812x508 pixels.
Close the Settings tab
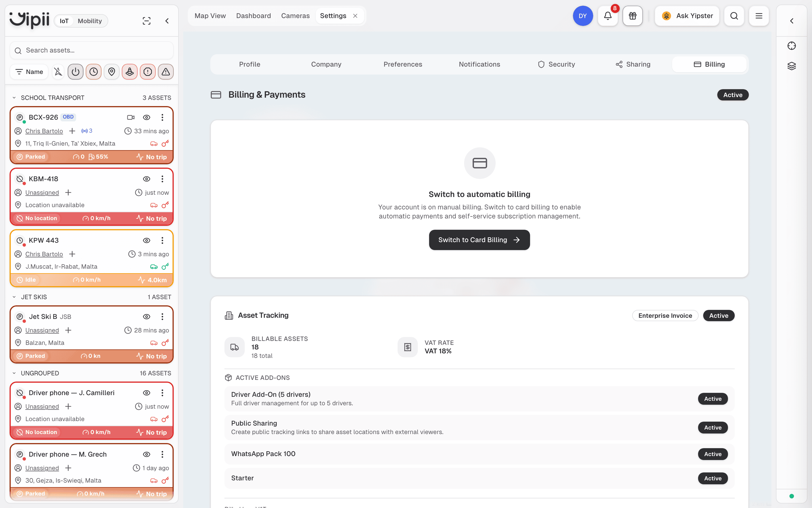click(355, 16)
